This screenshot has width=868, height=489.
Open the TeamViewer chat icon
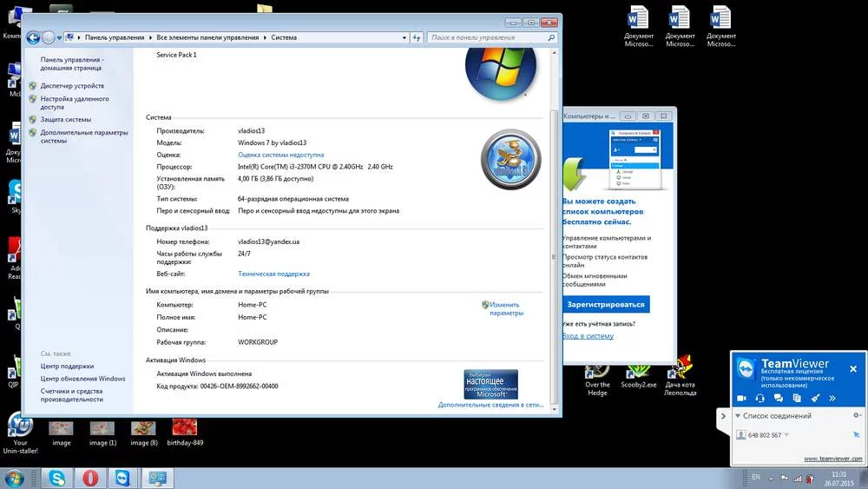pos(779,398)
